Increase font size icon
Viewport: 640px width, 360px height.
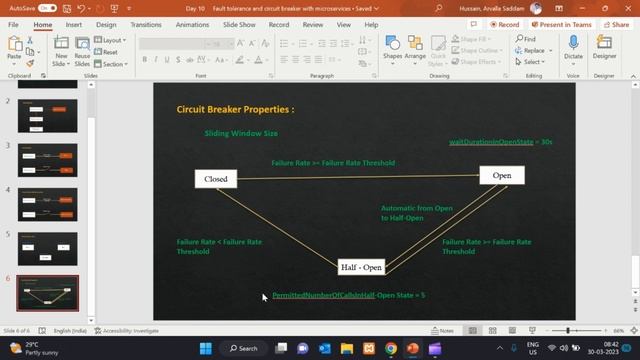(x=241, y=43)
